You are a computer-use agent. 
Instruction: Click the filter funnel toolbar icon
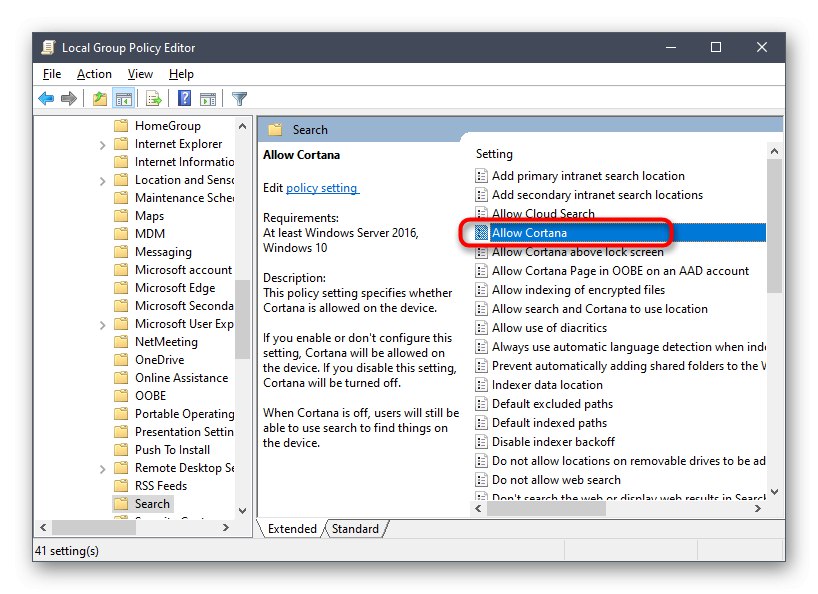pyautogui.click(x=239, y=98)
